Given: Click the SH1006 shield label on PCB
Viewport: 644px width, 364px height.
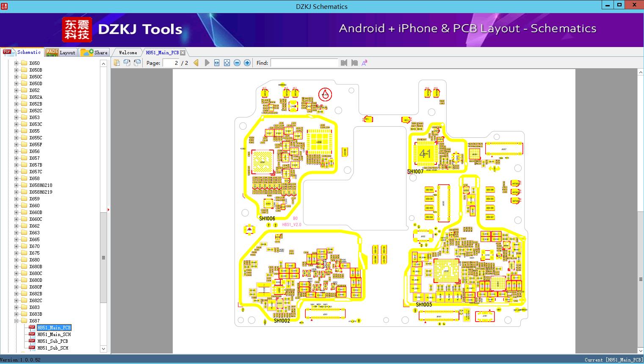Looking at the screenshot, I should [x=267, y=219].
